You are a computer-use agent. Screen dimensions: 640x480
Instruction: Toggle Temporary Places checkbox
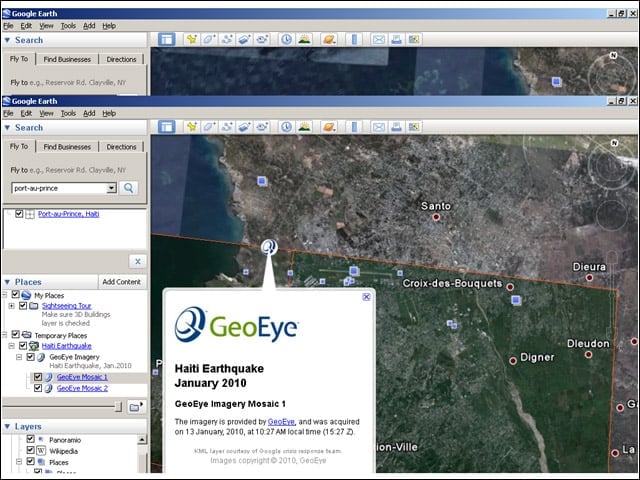point(16,334)
